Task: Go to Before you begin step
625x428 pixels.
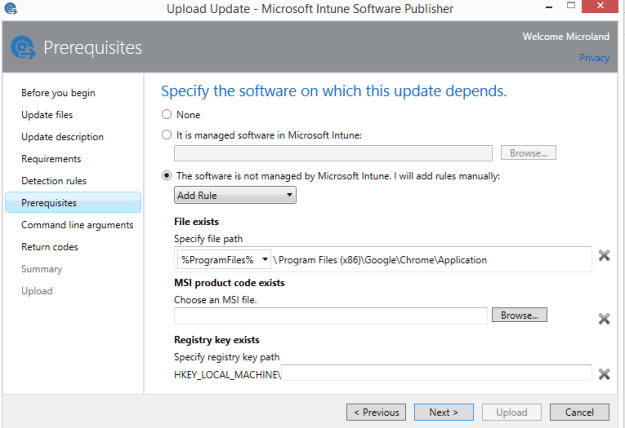Action: (58, 93)
